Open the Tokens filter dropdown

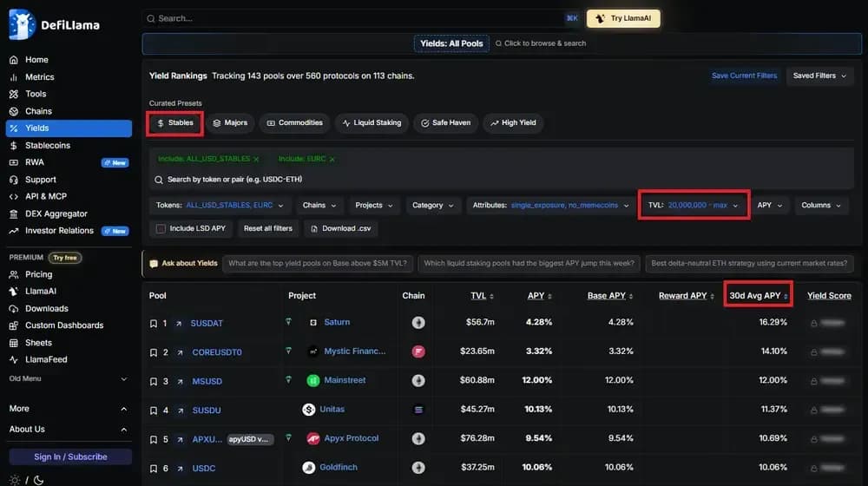tap(220, 206)
